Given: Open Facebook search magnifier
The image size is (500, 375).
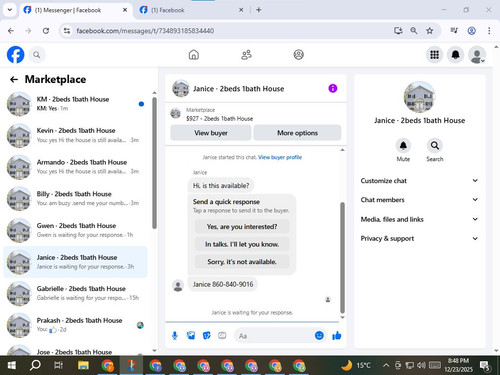Looking at the screenshot, I should (37, 55).
